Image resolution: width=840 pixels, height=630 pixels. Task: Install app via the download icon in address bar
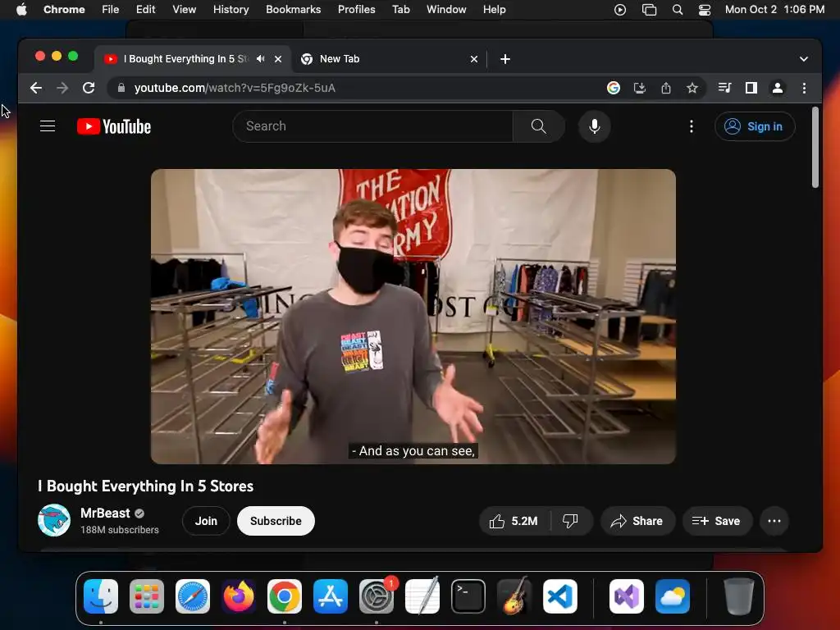(640, 88)
